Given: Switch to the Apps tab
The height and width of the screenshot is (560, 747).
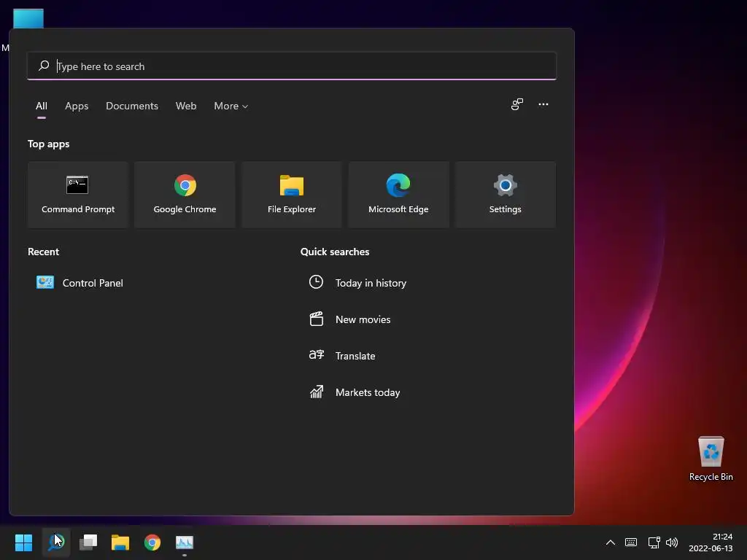Looking at the screenshot, I should [x=77, y=106].
